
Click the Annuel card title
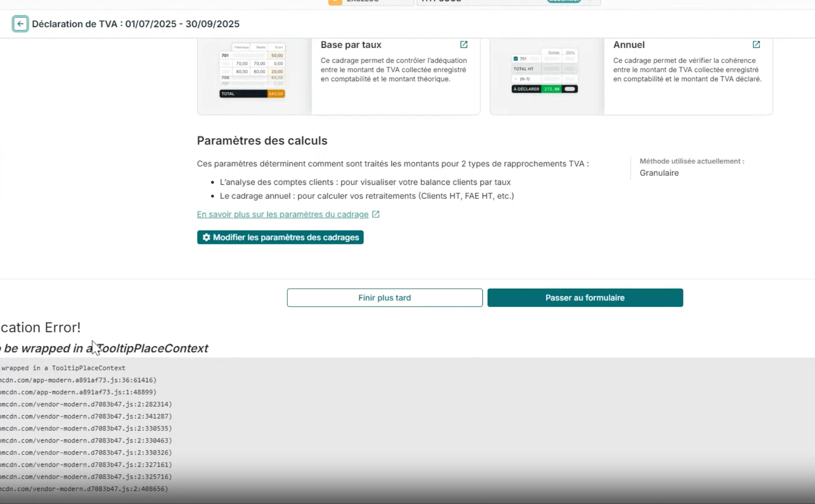629,45
